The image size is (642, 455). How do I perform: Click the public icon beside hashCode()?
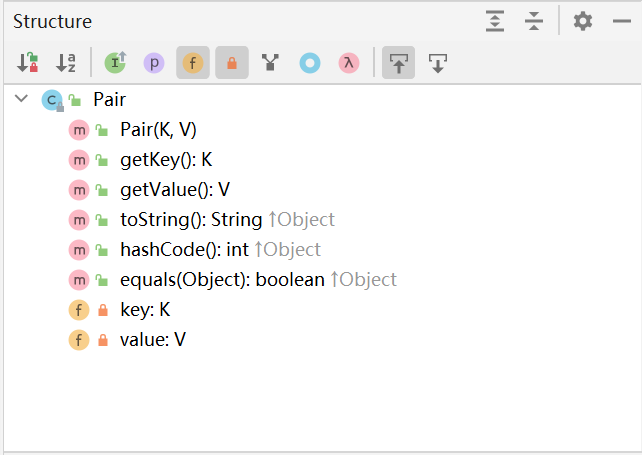(x=102, y=250)
